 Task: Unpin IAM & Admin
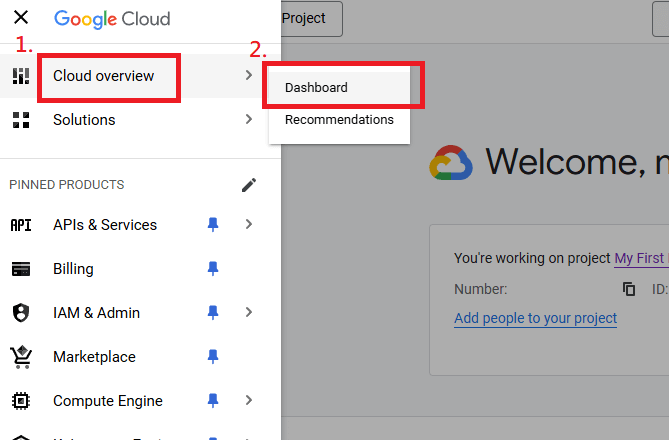pos(213,312)
